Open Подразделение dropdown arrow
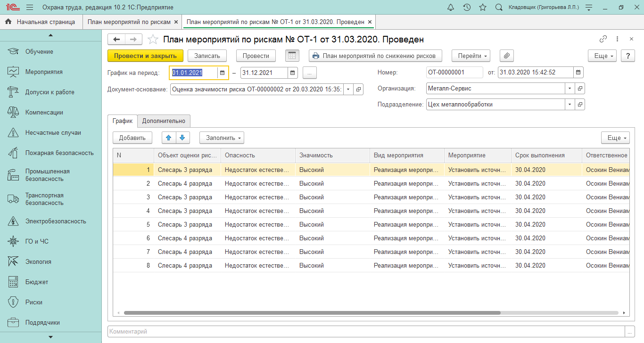 [x=570, y=104]
